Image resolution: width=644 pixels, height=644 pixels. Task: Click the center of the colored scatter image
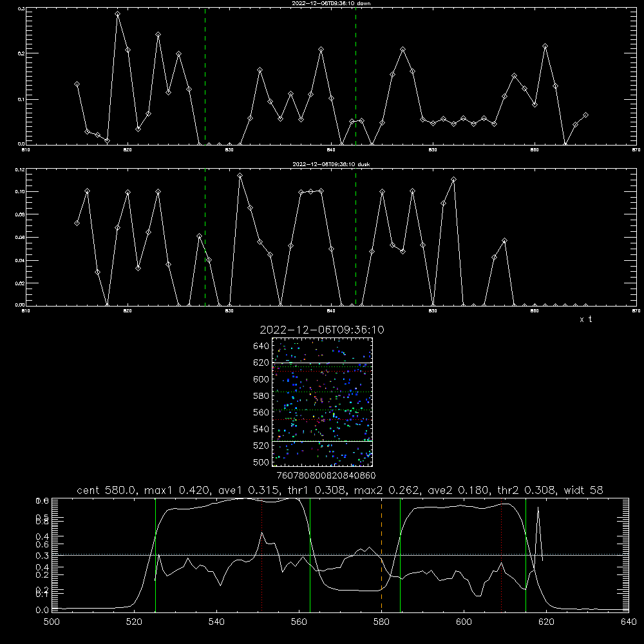323,402
